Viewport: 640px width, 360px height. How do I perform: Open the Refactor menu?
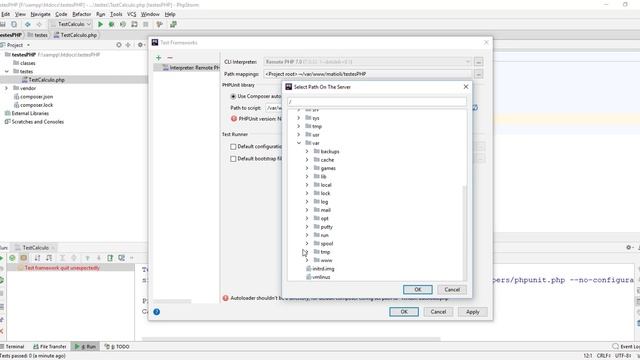point(82,14)
